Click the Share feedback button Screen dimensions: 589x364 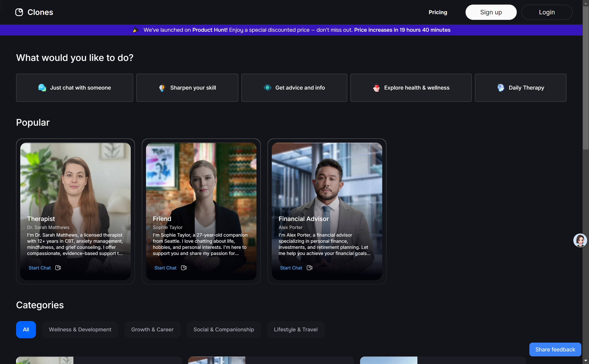(555, 349)
